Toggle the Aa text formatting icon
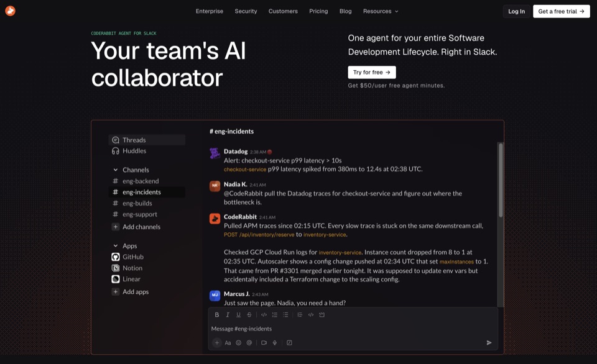 228,343
